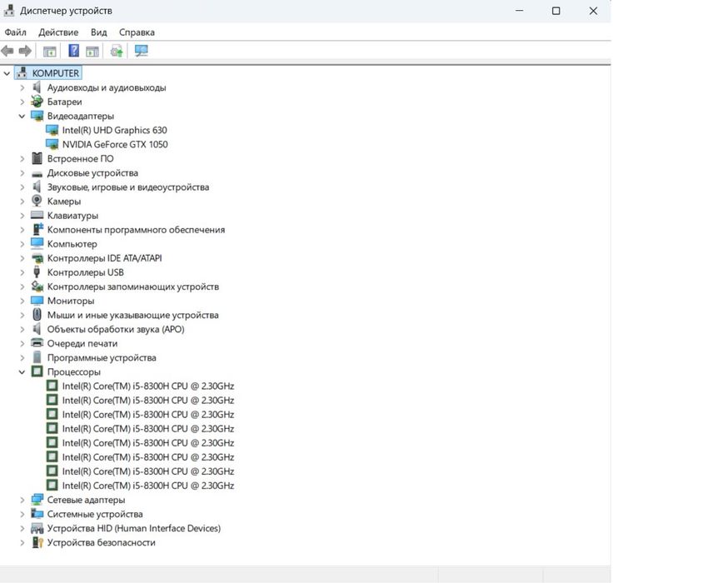The image size is (728, 583).
Task: Select the first Intel Core i5-8300H entry
Action: tap(148, 386)
